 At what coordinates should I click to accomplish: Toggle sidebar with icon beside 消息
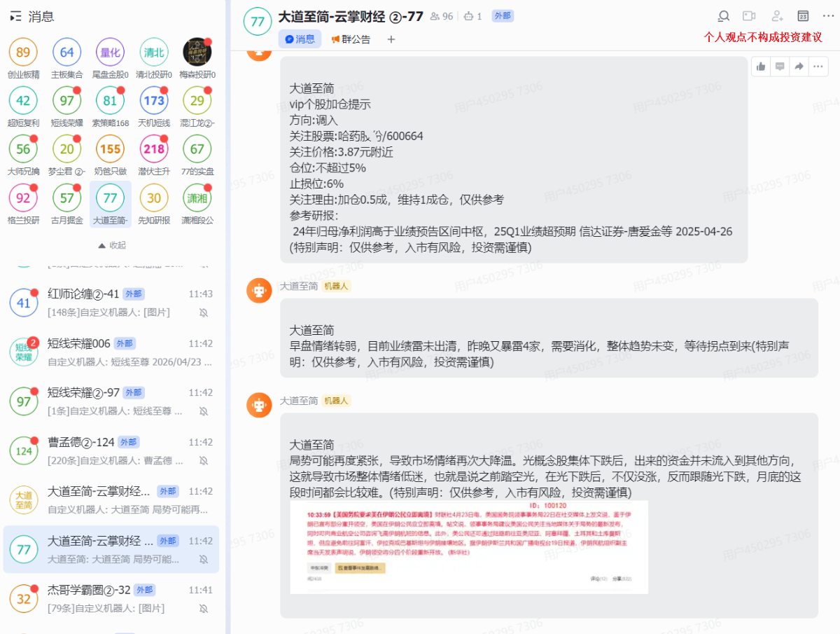pos(16,17)
